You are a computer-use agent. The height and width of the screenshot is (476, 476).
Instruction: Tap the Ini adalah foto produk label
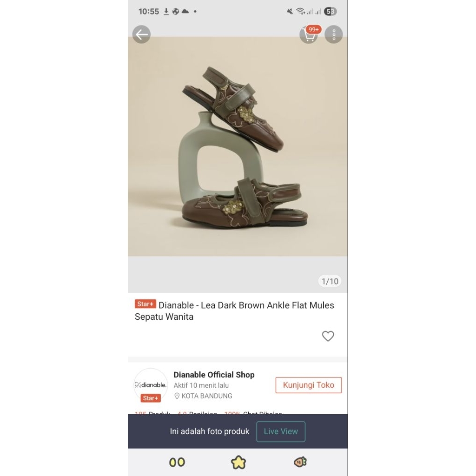point(210,431)
